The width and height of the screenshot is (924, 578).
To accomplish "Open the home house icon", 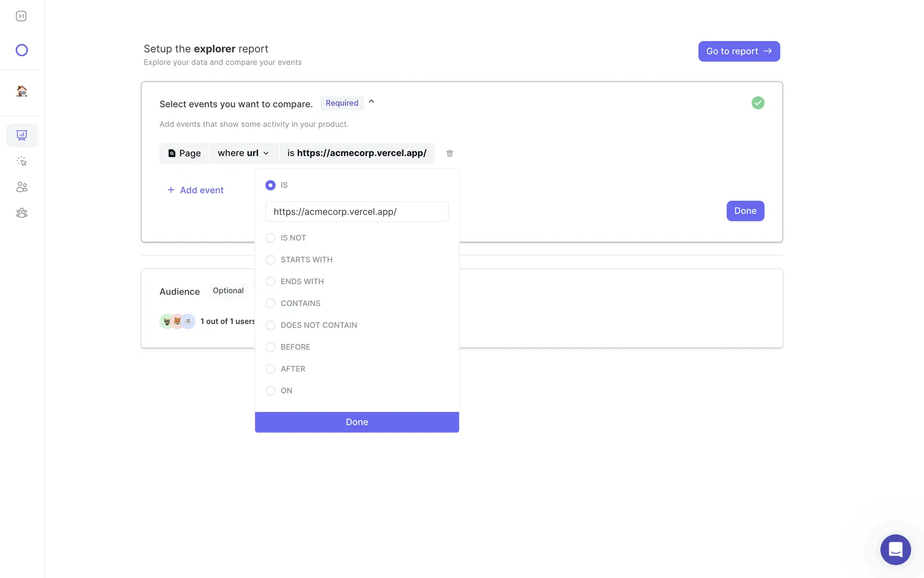I will (x=22, y=91).
